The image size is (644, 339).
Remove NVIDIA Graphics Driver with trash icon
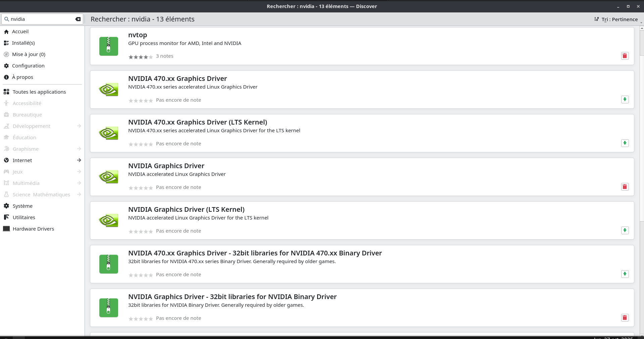click(x=625, y=187)
